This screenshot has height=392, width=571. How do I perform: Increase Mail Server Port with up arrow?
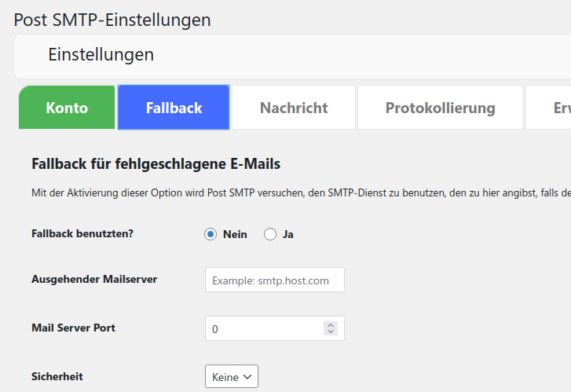[331, 325]
